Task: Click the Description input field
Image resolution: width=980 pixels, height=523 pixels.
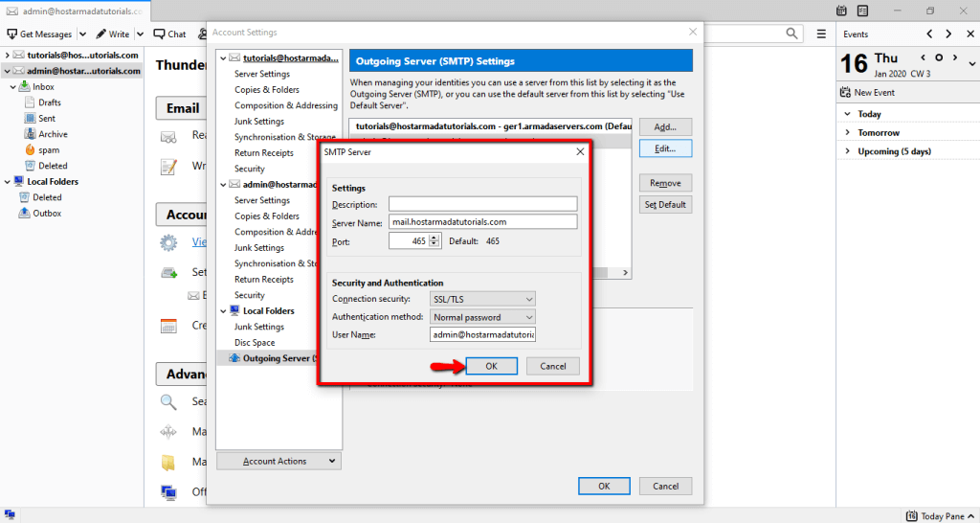Action: (482, 204)
